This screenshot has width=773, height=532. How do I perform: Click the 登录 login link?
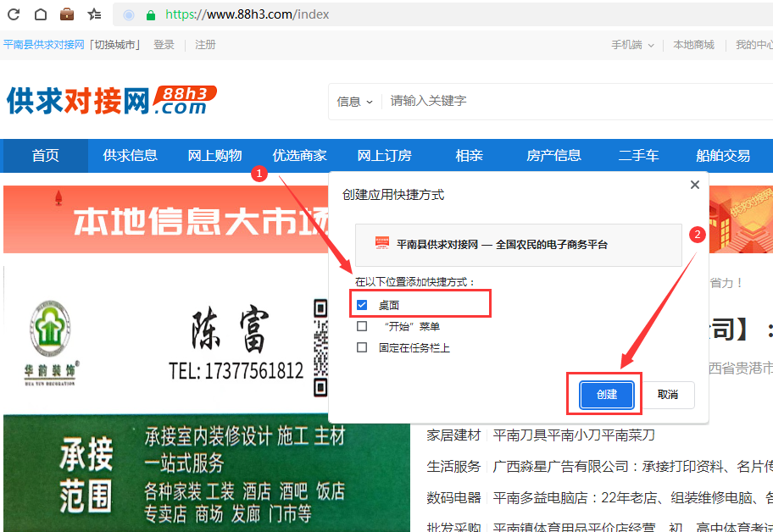tap(164, 45)
